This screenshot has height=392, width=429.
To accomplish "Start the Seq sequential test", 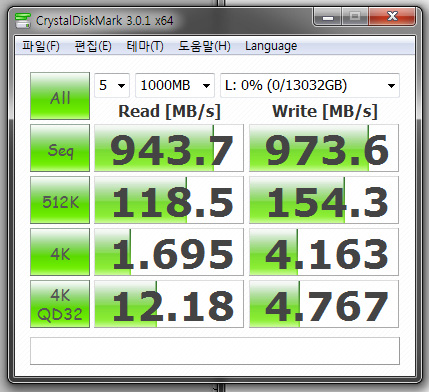I will [x=60, y=148].
